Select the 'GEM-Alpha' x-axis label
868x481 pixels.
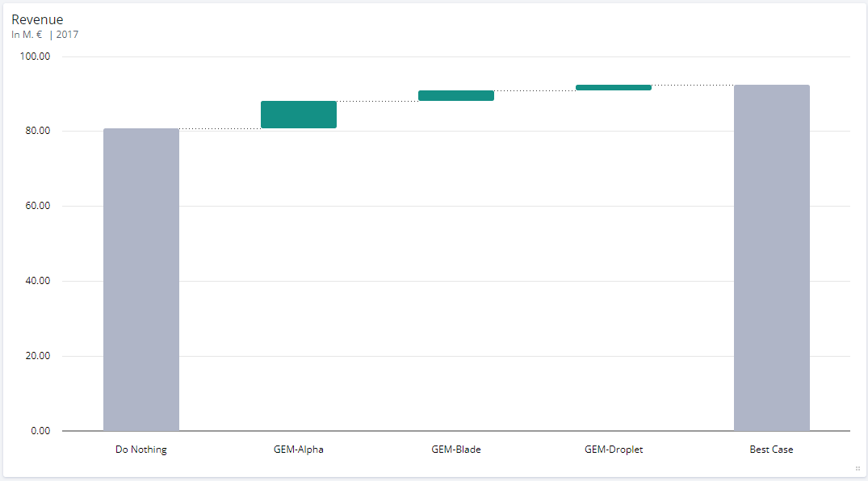(299, 450)
